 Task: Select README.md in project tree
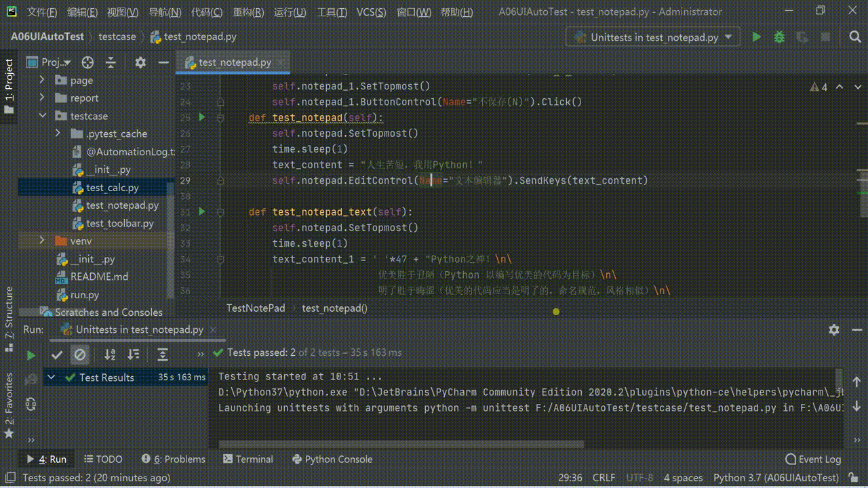pos(99,277)
